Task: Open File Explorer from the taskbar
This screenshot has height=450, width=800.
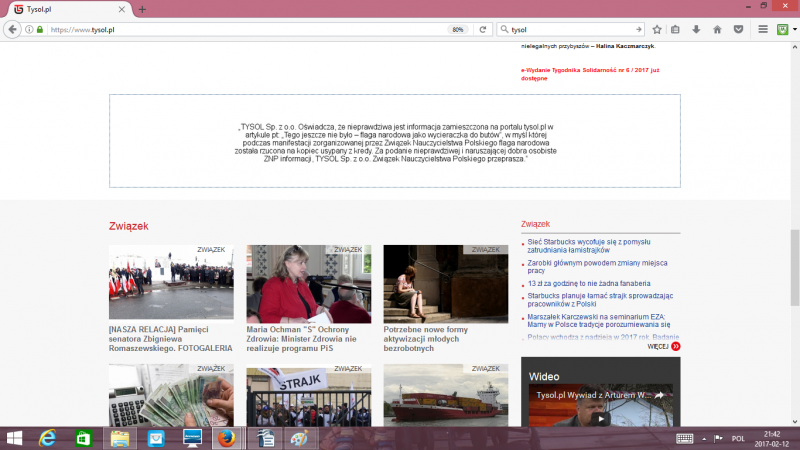Action: 120,438
